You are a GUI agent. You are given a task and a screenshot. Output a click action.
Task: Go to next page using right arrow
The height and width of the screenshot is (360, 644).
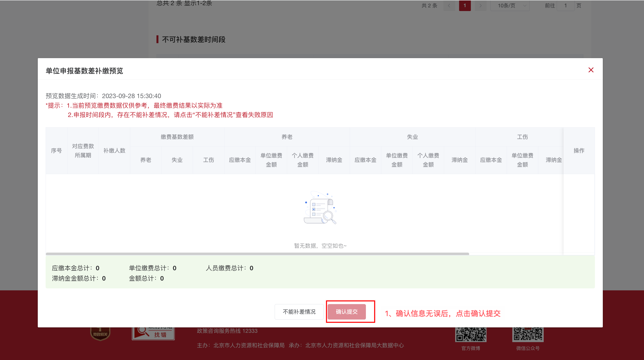[480, 5]
